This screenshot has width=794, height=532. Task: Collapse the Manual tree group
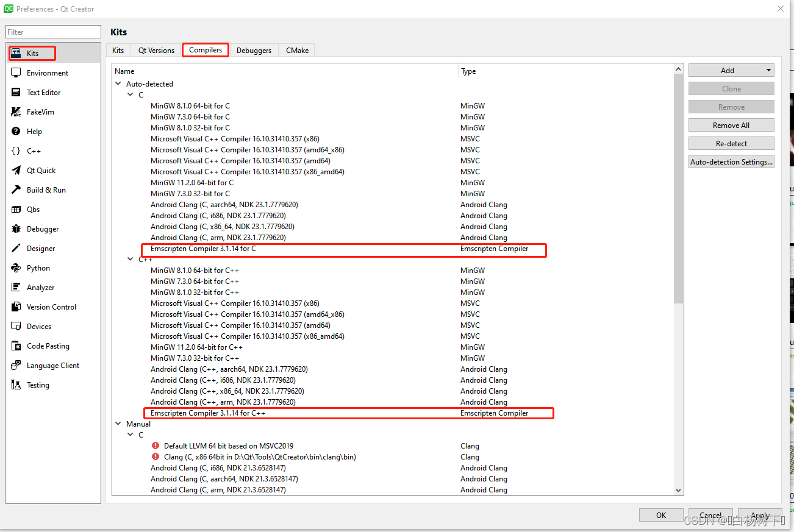[x=118, y=424]
